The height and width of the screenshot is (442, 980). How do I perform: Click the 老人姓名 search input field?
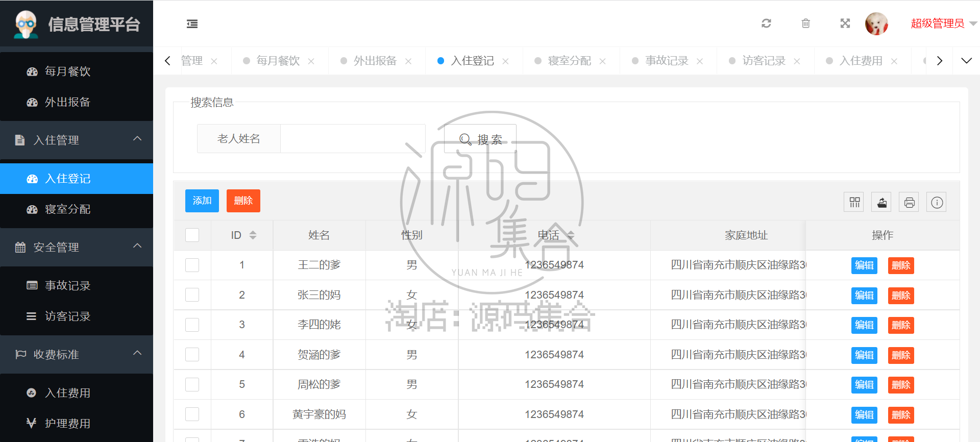tap(353, 139)
